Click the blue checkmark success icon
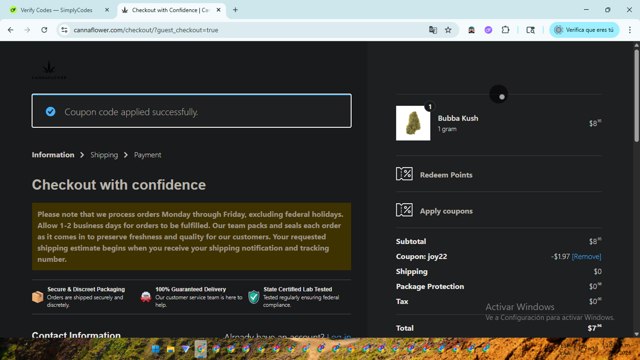This screenshot has width=640, height=360. click(x=51, y=111)
